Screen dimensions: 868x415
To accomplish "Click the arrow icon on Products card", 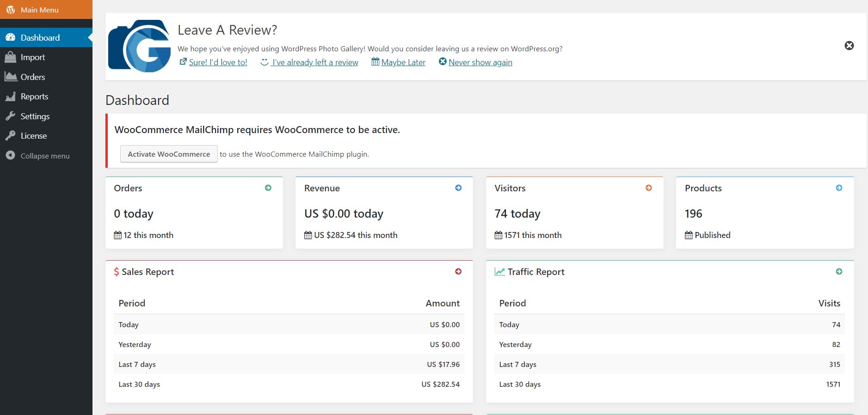I will tap(839, 188).
